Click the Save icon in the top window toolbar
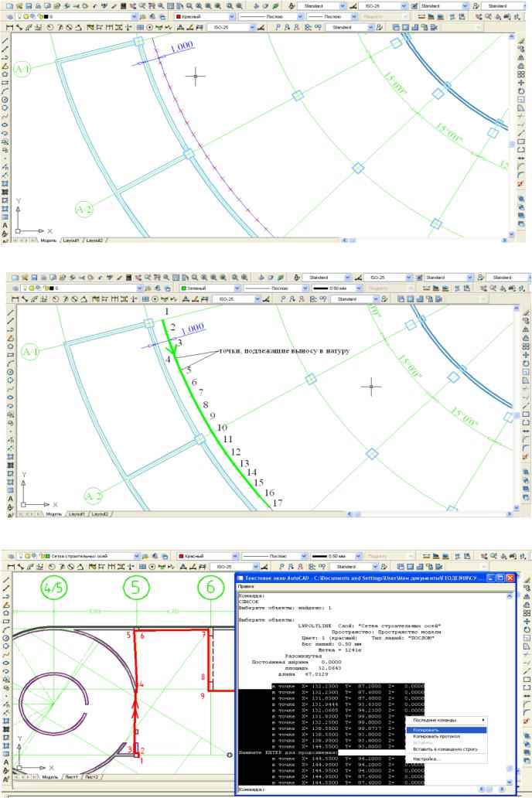Image resolution: width=532 pixels, height=798 pixels. [29, 5]
